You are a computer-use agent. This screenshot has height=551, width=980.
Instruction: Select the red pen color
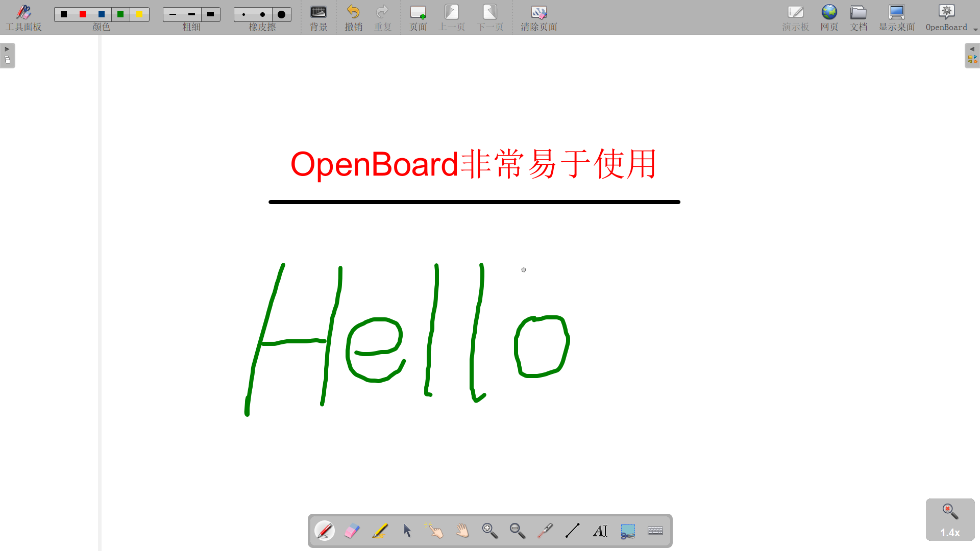pyautogui.click(x=83, y=14)
